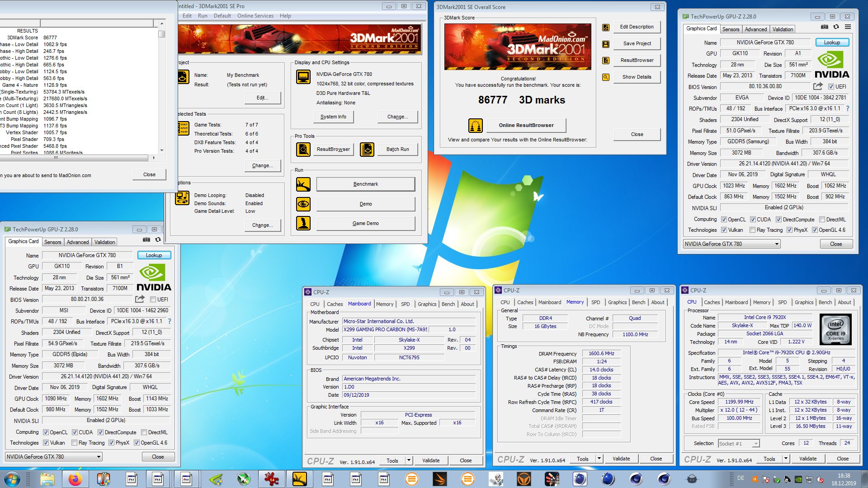Click the refresh icon in the MSI GPU-Z window
This screenshot has height=488, width=868.
point(158,240)
